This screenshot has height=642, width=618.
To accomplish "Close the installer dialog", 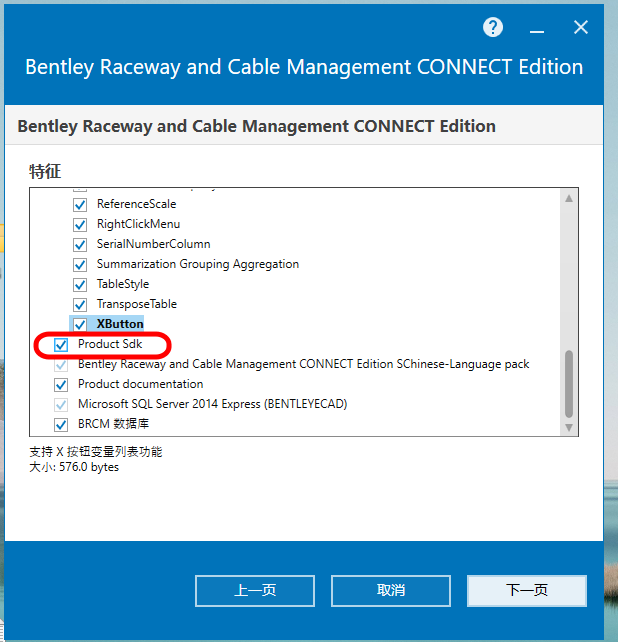I will click(x=581, y=28).
